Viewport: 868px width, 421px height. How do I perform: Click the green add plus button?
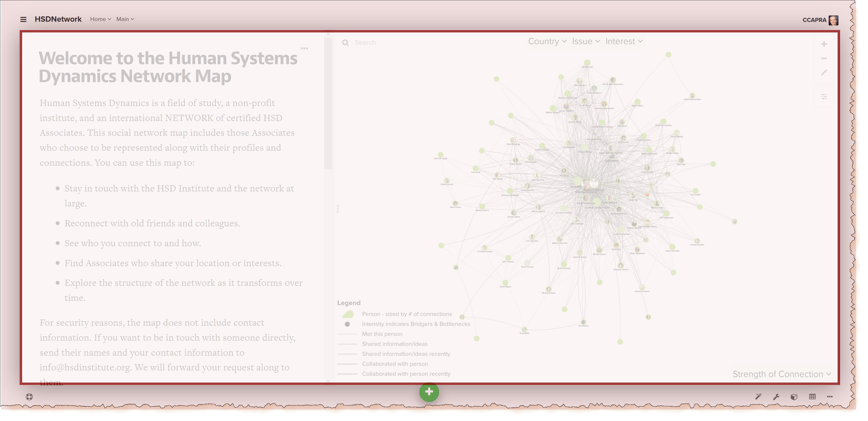coord(429,392)
